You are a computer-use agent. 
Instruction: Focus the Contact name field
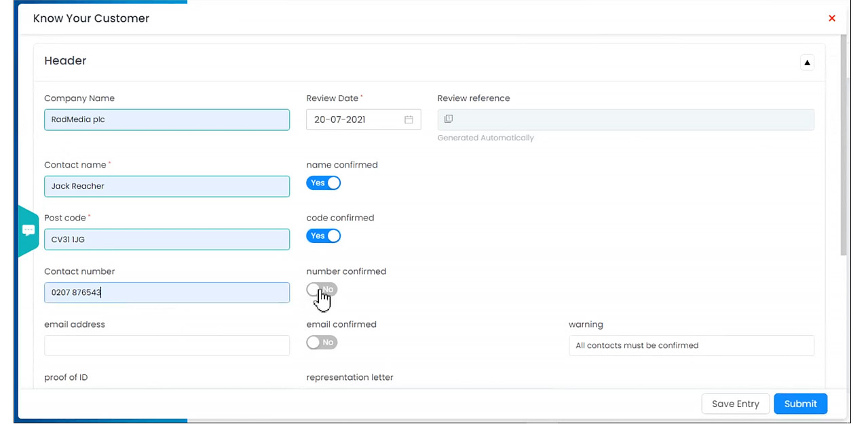pos(167,186)
